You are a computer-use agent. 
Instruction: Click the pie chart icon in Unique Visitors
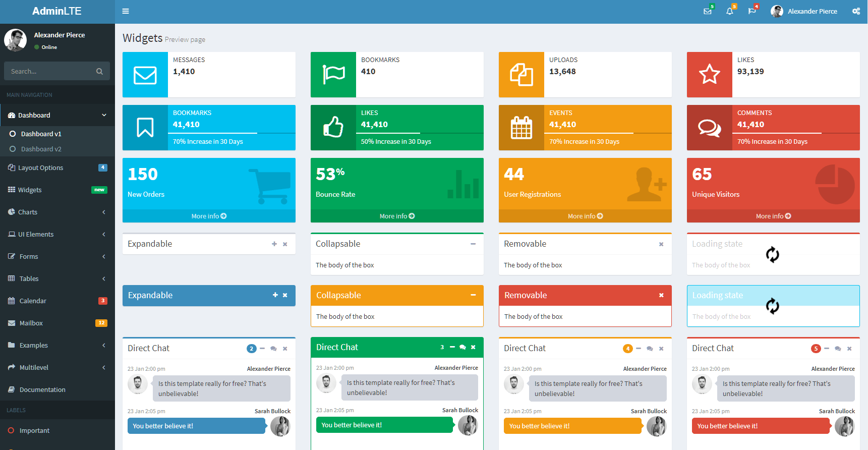click(835, 185)
